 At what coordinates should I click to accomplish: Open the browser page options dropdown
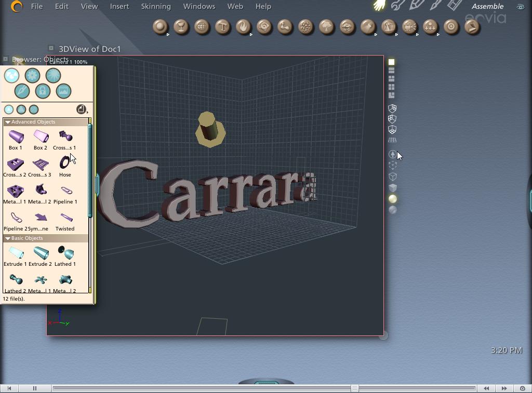(x=82, y=109)
